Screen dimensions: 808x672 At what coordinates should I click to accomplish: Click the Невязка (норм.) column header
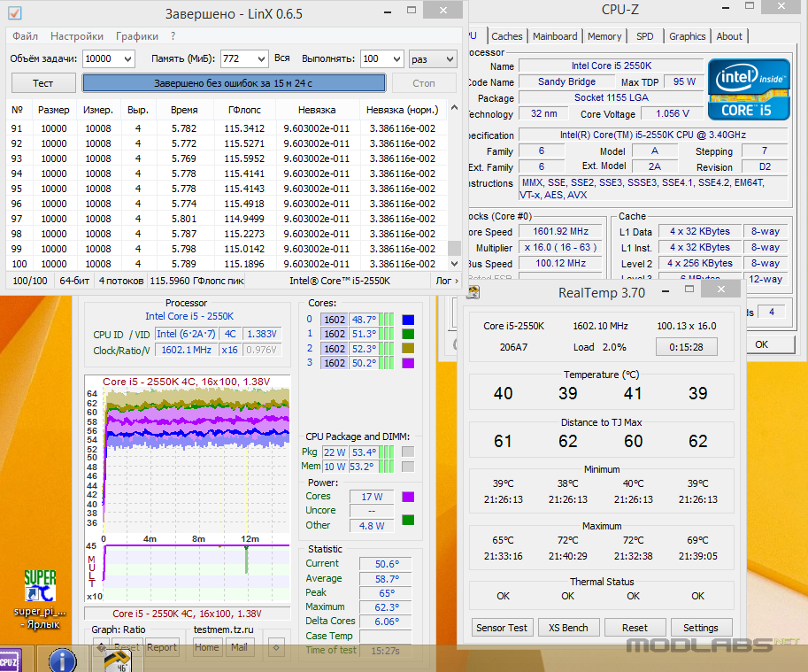click(x=403, y=110)
